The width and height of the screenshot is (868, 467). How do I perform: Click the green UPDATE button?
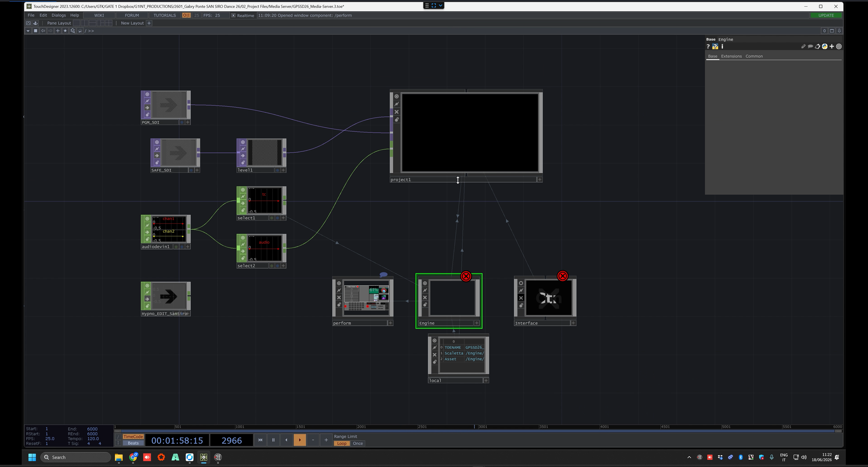point(826,15)
